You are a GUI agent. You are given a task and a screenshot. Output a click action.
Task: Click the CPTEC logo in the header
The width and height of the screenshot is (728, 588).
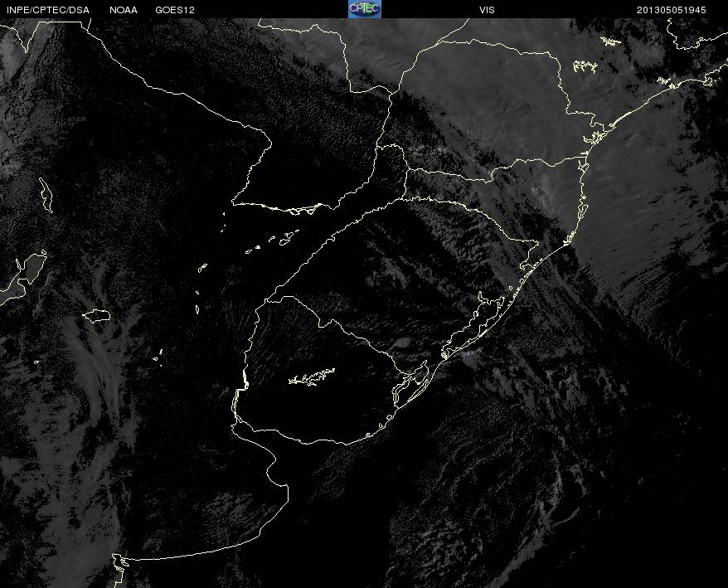pos(365,9)
